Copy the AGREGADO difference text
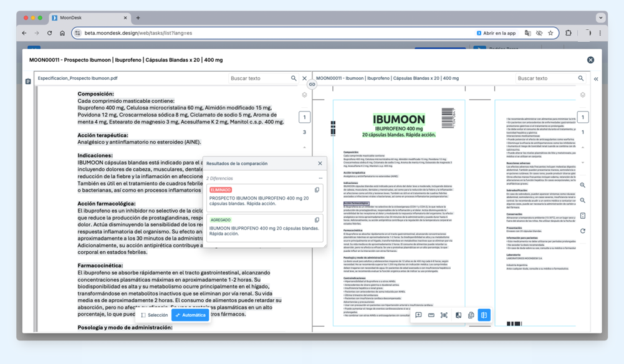The height and width of the screenshot is (364, 624). tap(317, 220)
